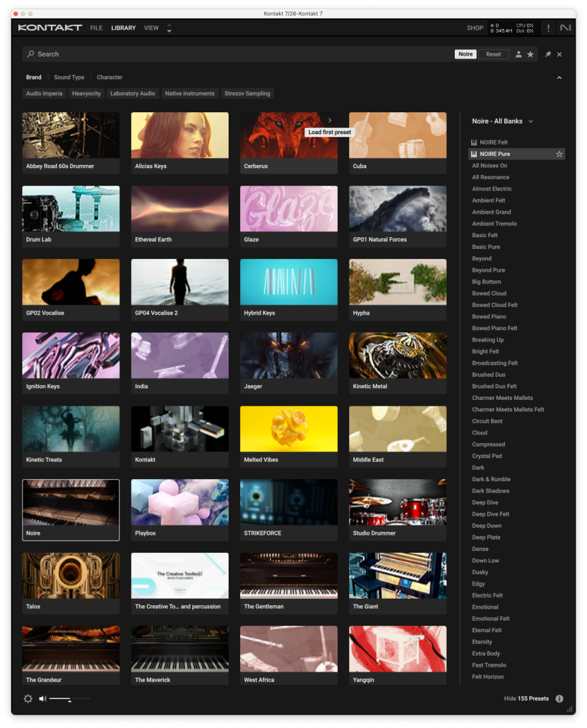Open the settings gear icon
Image resolution: width=587 pixels, height=728 pixels.
click(x=28, y=699)
